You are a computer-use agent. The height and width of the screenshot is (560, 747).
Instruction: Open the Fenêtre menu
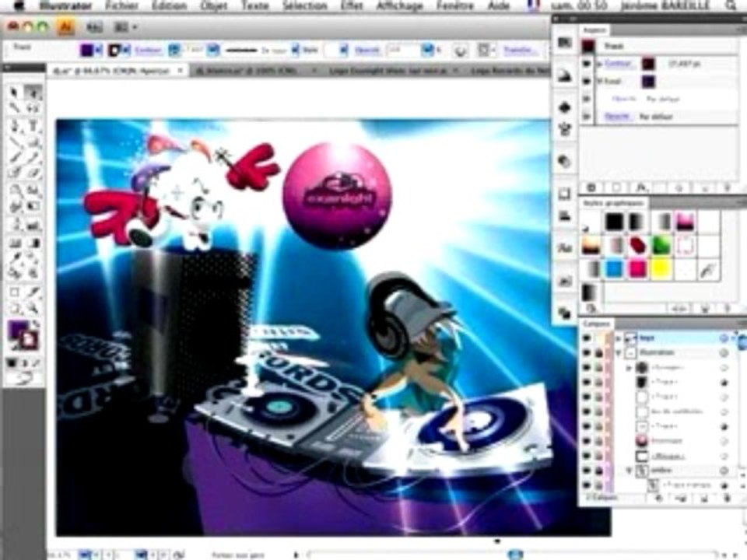tap(455, 5)
